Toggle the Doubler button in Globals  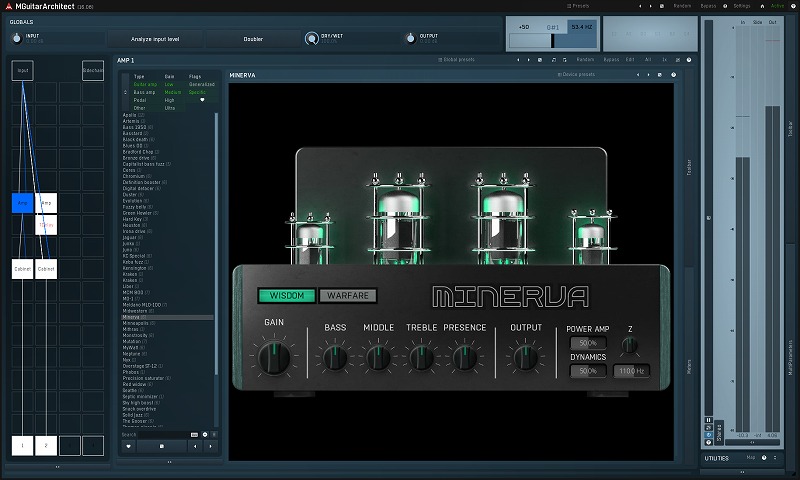click(x=253, y=39)
